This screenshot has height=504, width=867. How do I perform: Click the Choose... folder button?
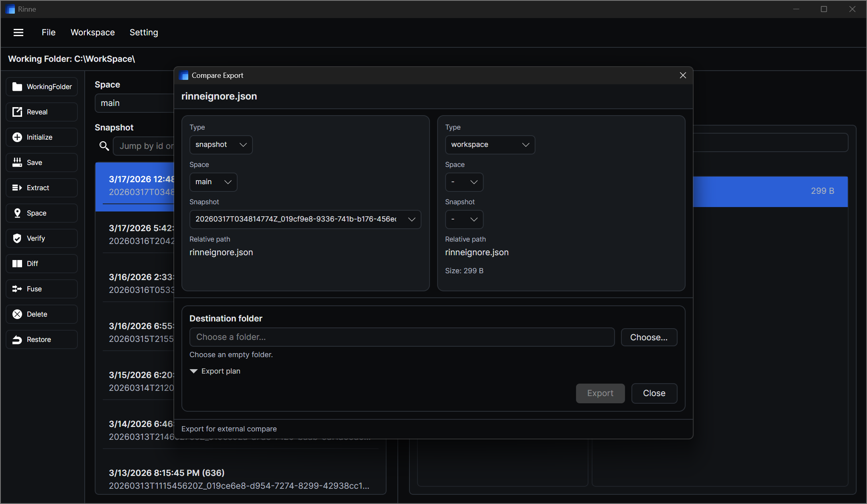649,337
